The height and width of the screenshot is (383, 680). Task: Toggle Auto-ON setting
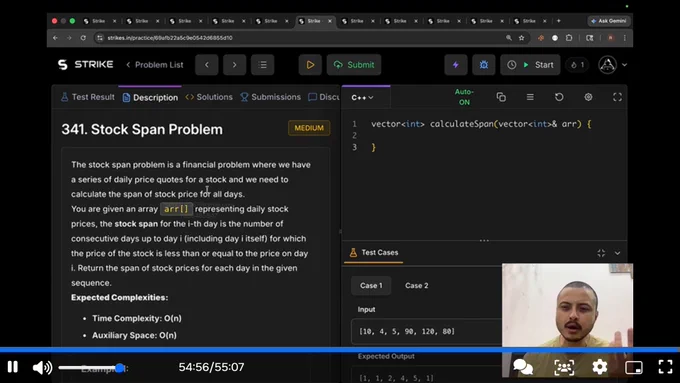[464, 97]
